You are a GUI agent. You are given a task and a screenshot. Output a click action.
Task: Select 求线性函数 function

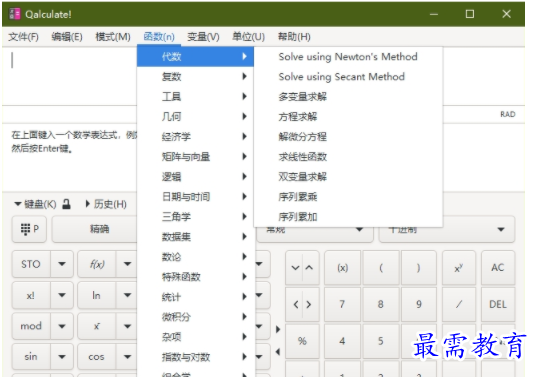coord(348,157)
